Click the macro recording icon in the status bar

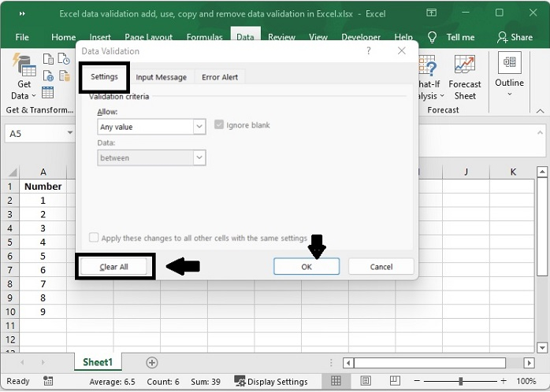(48, 381)
